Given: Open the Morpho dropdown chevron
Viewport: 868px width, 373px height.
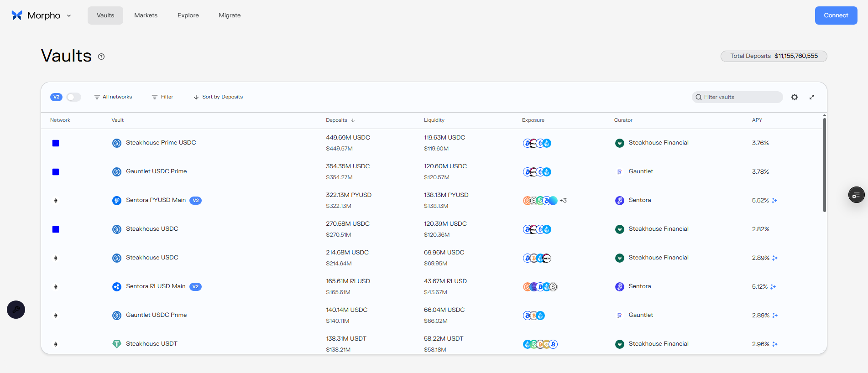Looking at the screenshot, I should point(69,16).
